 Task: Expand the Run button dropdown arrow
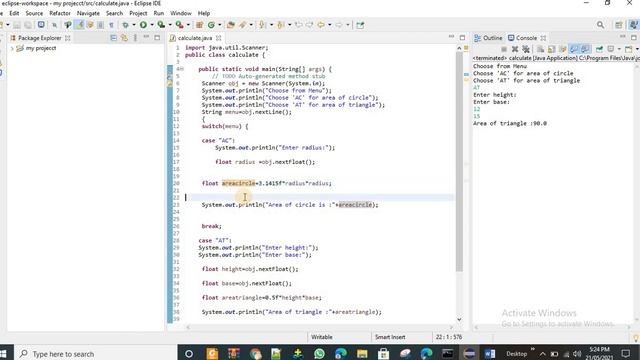point(152,25)
